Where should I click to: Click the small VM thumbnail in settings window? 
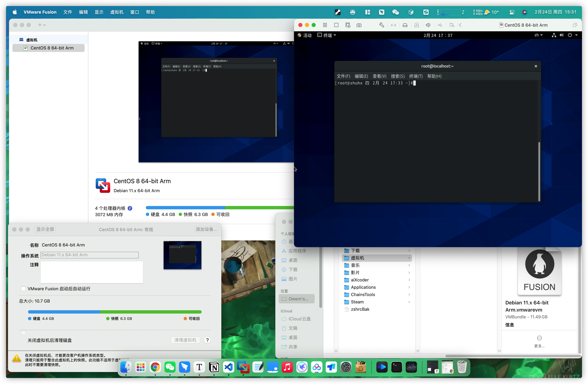182,255
